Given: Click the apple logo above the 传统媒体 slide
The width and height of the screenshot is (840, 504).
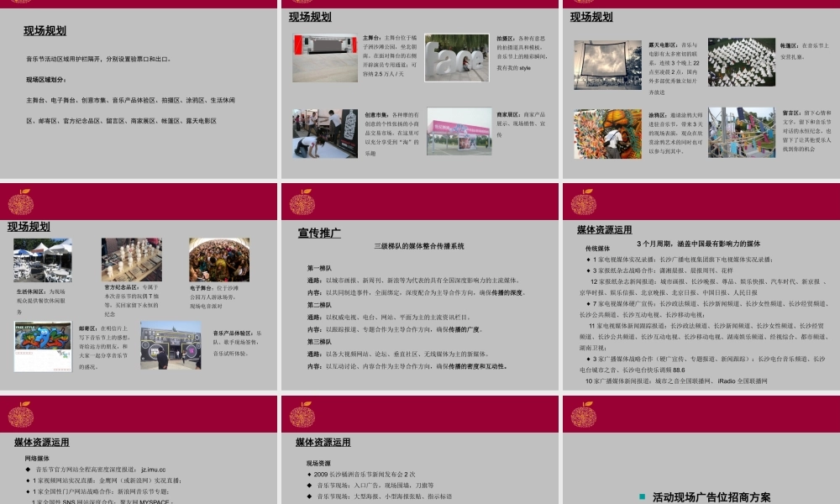Looking at the screenshot, I should (584, 202).
